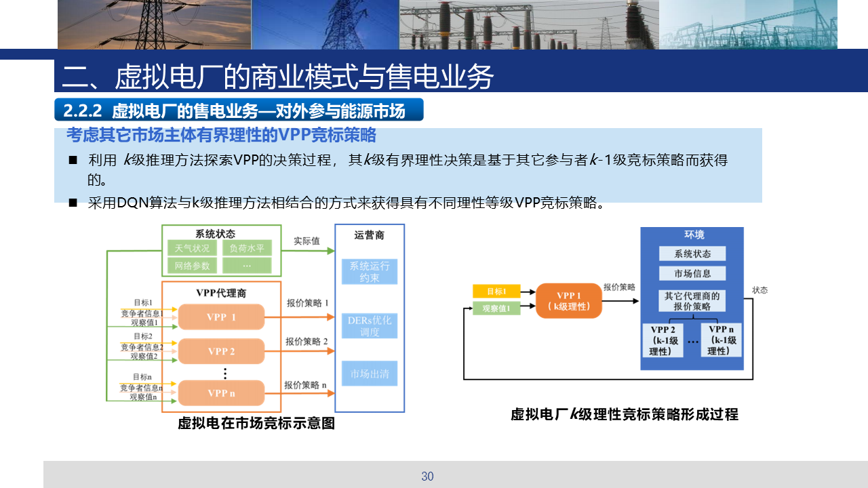Select the 市场出清 box

(370, 373)
